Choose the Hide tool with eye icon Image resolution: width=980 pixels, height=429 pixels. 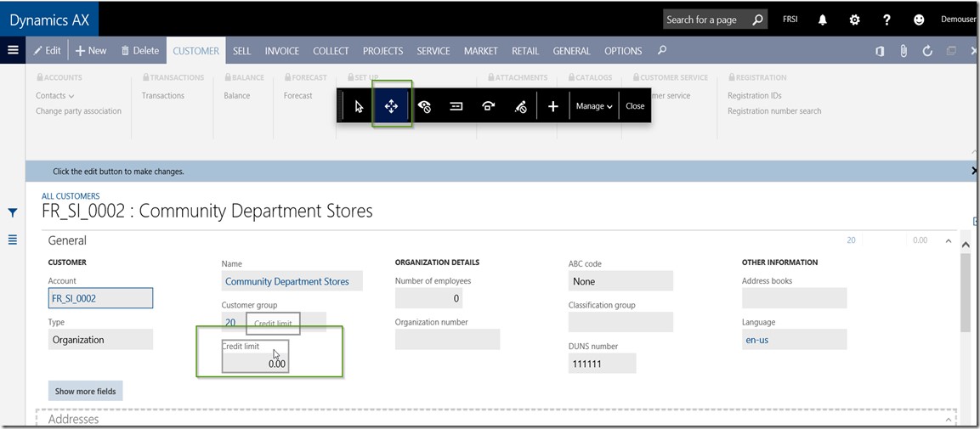coord(424,106)
